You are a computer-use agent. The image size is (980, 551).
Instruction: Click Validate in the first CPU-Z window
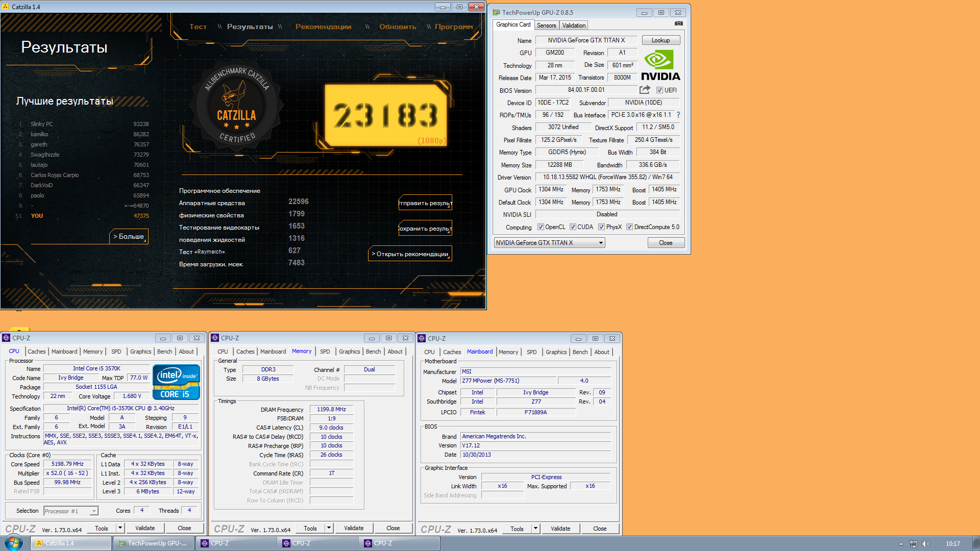pyautogui.click(x=145, y=528)
